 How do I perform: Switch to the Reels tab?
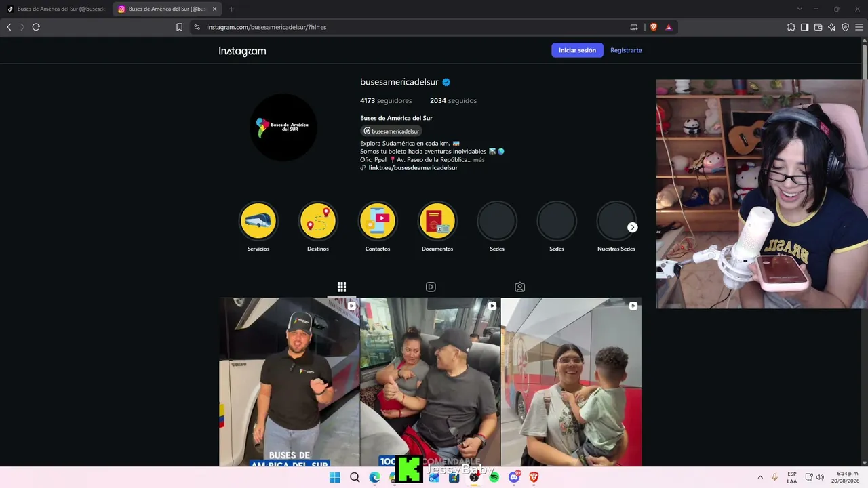(x=431, y=287)
